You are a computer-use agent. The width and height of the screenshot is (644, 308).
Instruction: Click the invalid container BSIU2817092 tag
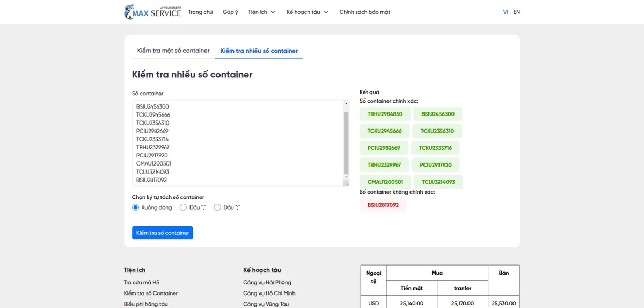coord(383,205)
